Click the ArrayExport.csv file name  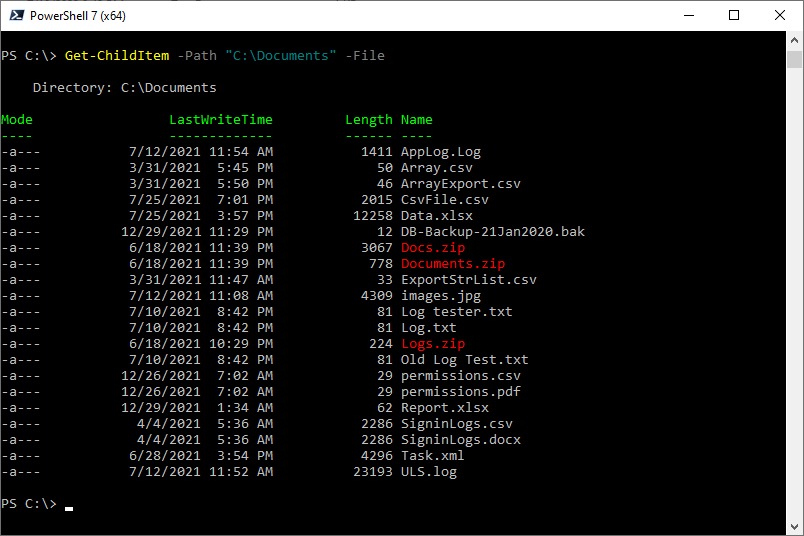(x=460, y=184)
